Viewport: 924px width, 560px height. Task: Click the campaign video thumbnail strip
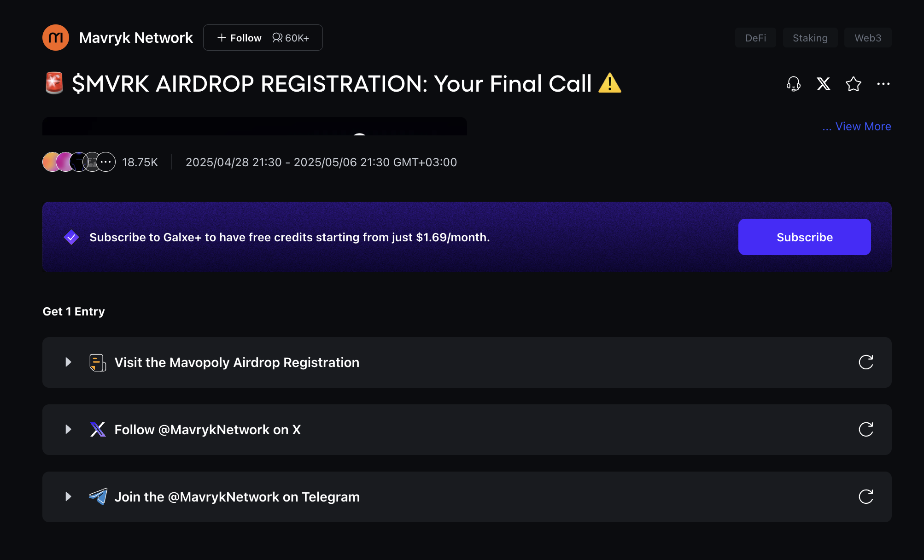point(255,126)
